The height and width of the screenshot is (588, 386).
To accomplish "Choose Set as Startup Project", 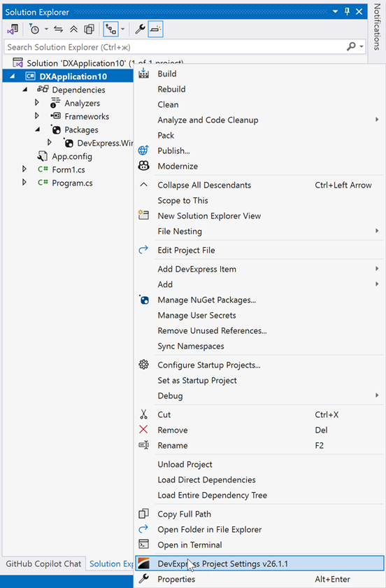I will pyautogui.click(x=197, y=380).
